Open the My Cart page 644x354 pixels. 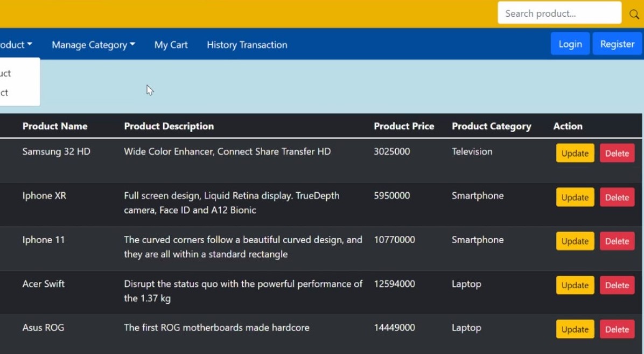coord(171,45)
